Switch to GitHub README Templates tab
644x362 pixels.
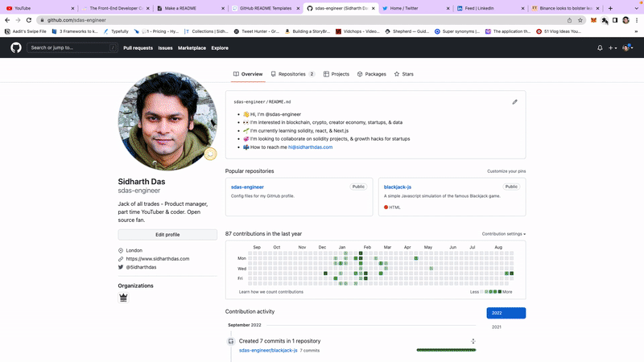(x=266, y=8)
